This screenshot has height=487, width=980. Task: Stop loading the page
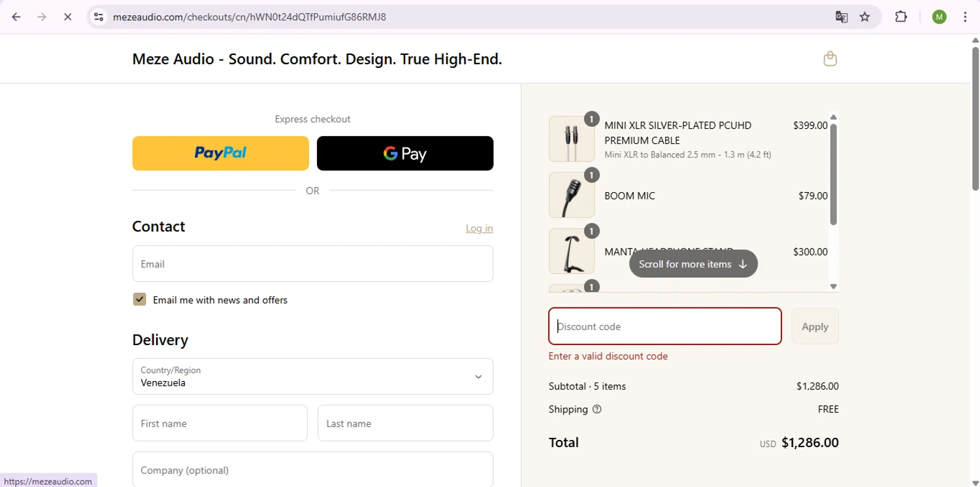[x=67, y=17]
